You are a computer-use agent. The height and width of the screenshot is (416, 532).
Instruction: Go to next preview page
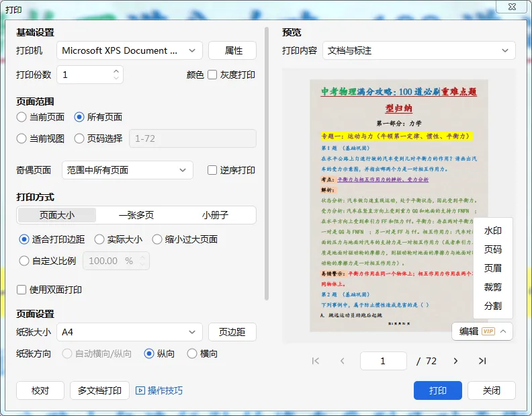(455, 361)
